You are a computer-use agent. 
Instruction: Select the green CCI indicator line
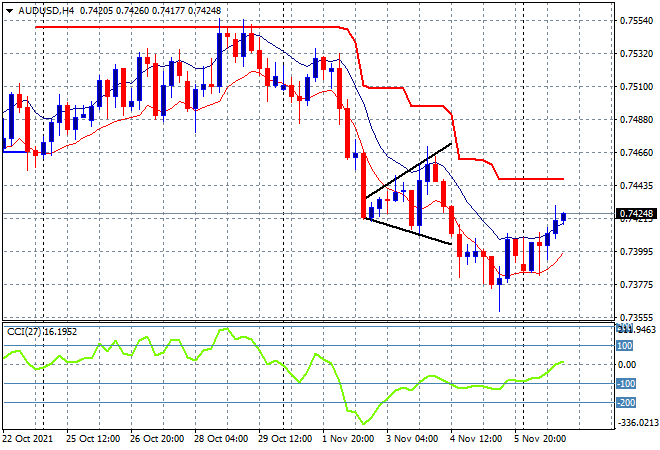[283, 376]
